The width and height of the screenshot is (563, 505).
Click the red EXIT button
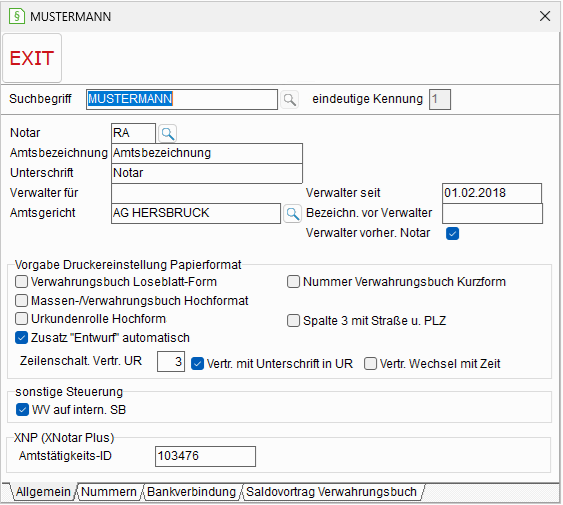click(x=32, y=58)
